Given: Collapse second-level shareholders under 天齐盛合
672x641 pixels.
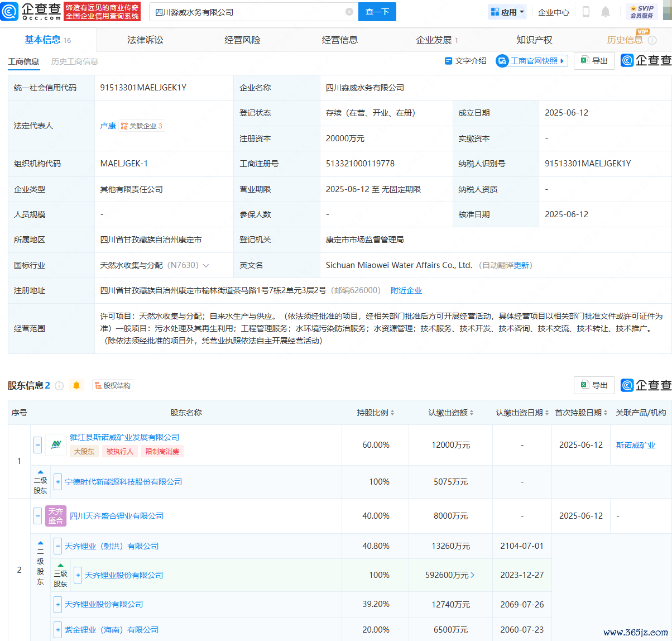Looking at the screenshot, I should (40, 543).
